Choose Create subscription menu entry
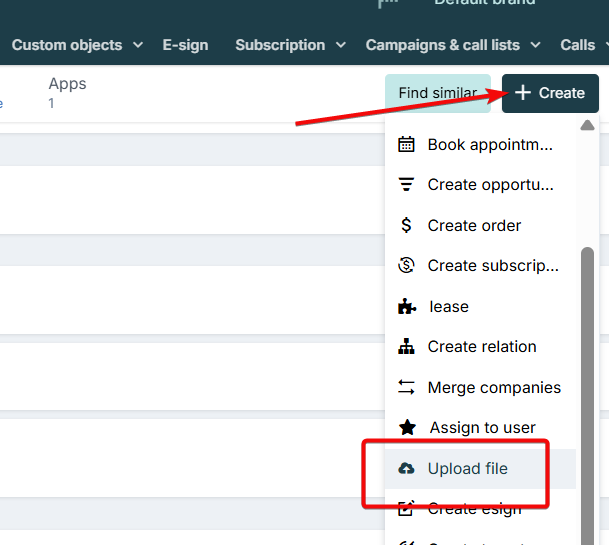Image resolution: width=609 pixels, height=545 pixels. (x=480, y=266)
